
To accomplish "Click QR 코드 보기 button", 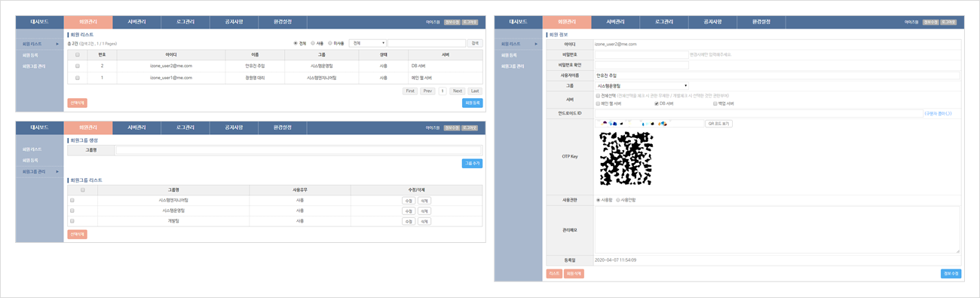I will point(718,124).
